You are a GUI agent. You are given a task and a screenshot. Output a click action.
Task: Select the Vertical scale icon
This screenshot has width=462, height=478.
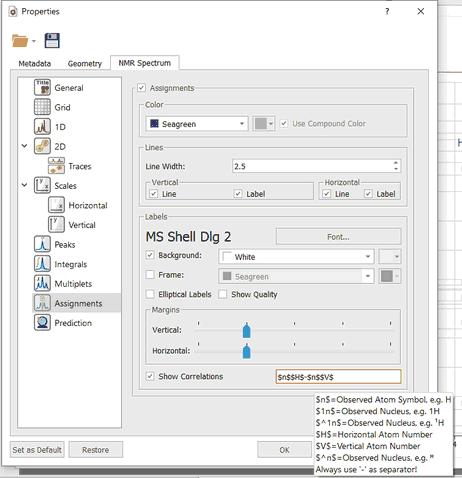tap(56, 225)
